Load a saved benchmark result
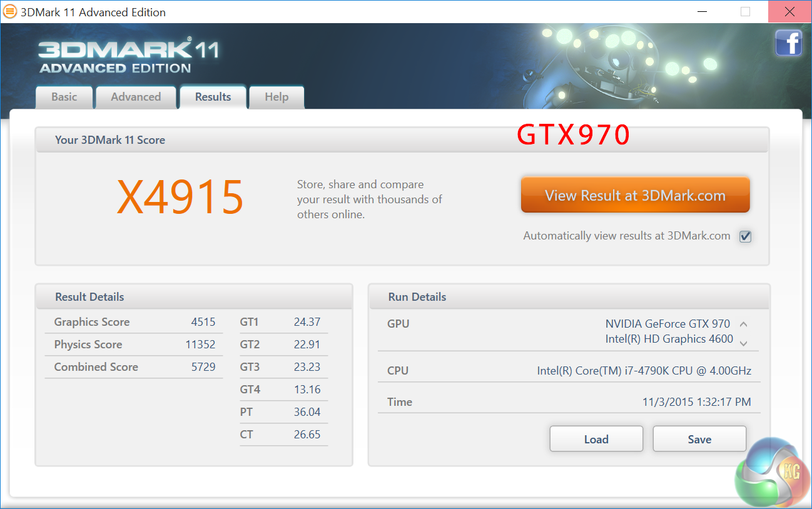The image size is (812, 509). (x=596, y=439)
